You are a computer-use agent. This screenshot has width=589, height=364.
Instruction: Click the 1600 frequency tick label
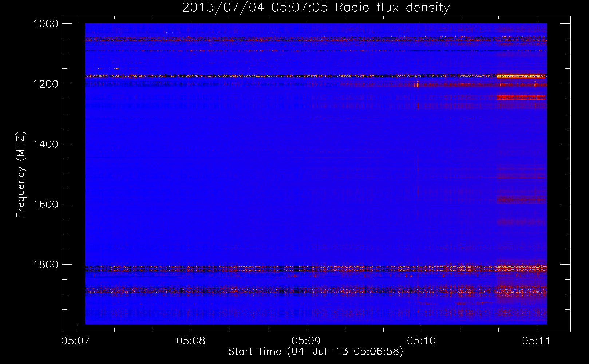(46, 204)
